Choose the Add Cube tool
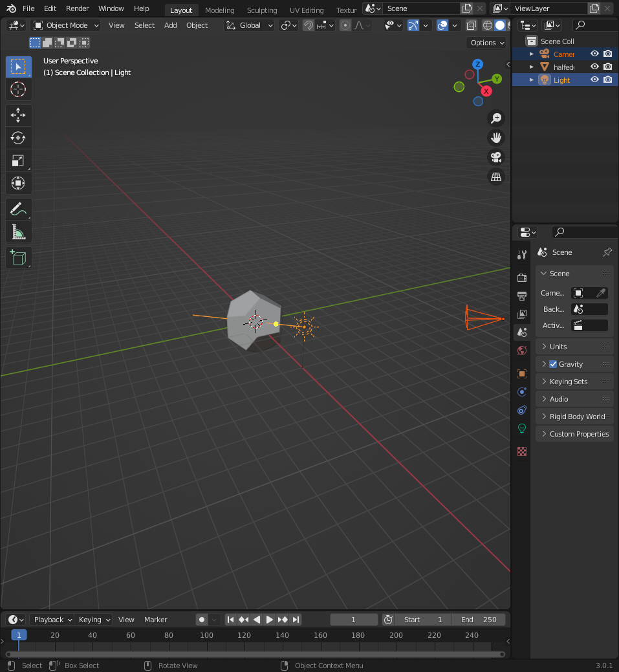 click(18, 257)
